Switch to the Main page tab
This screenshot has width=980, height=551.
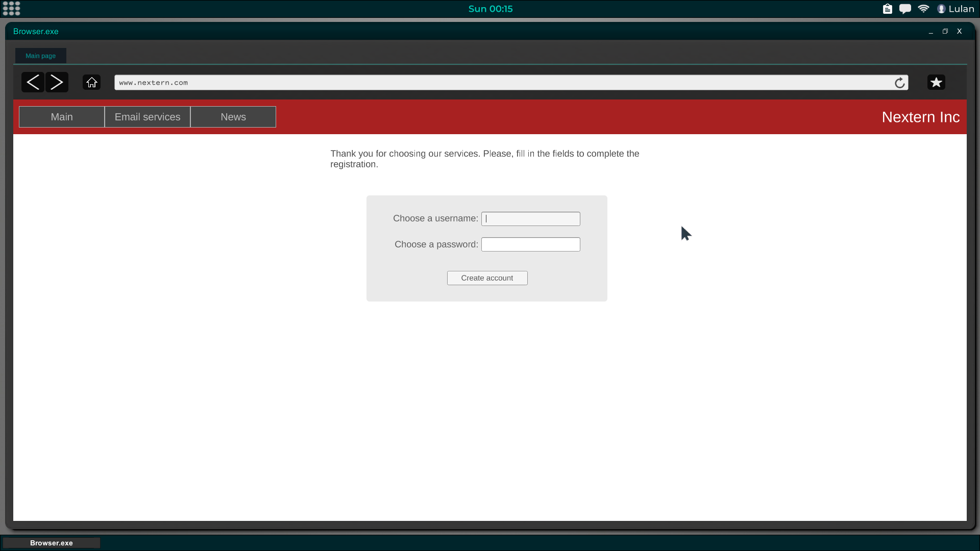(x=41, y=56)
